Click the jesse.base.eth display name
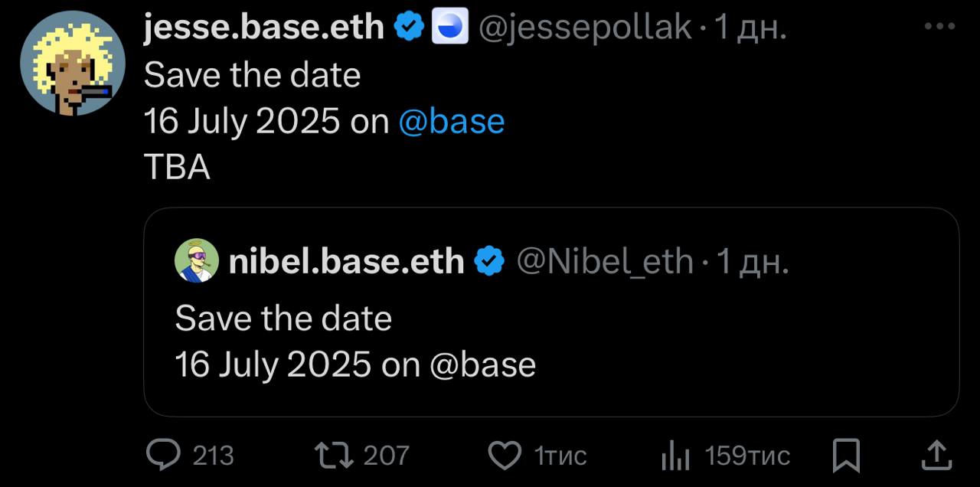The height and width of the screenshot is (487, 980). pos(264,28)
